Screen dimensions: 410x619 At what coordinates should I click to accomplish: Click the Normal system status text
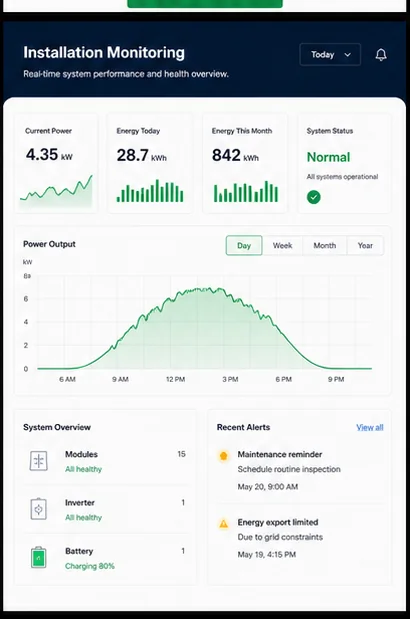tap(328, 157)
